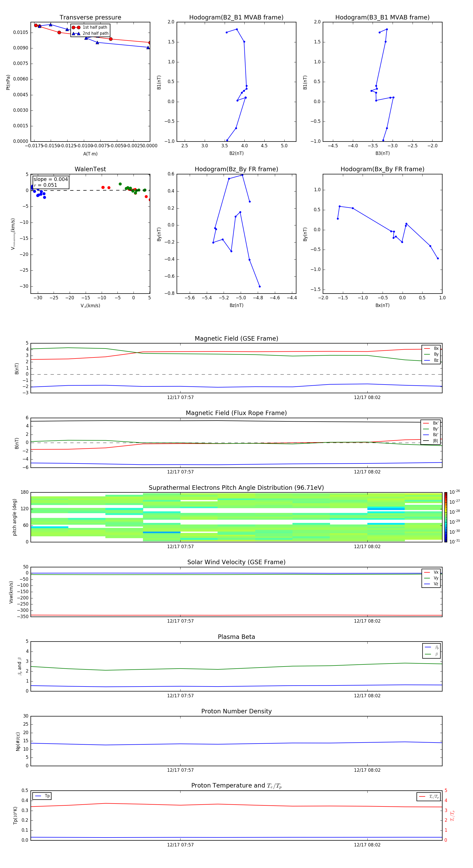This screenshot has width=473, height=868.
Task: Click the 'Np(#/cc)' y-axis label
Action: (18, 741)
